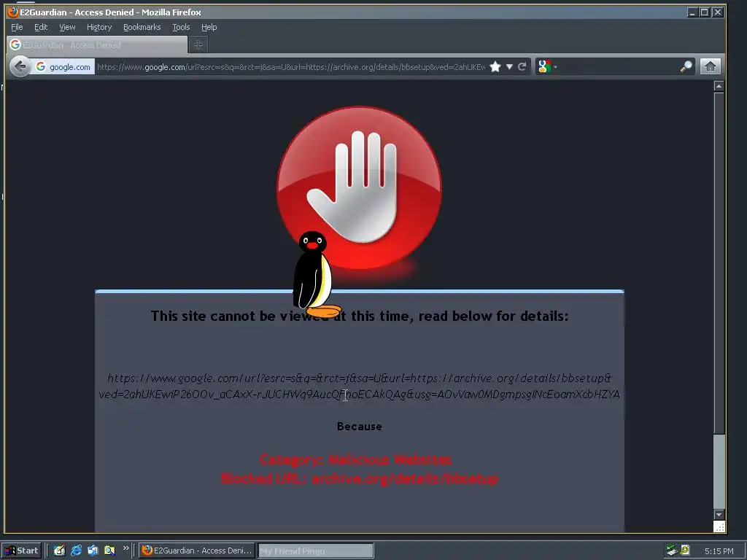Click the vertical scrollbar up arrow
The image size is (747, 560).
[719, 86]
